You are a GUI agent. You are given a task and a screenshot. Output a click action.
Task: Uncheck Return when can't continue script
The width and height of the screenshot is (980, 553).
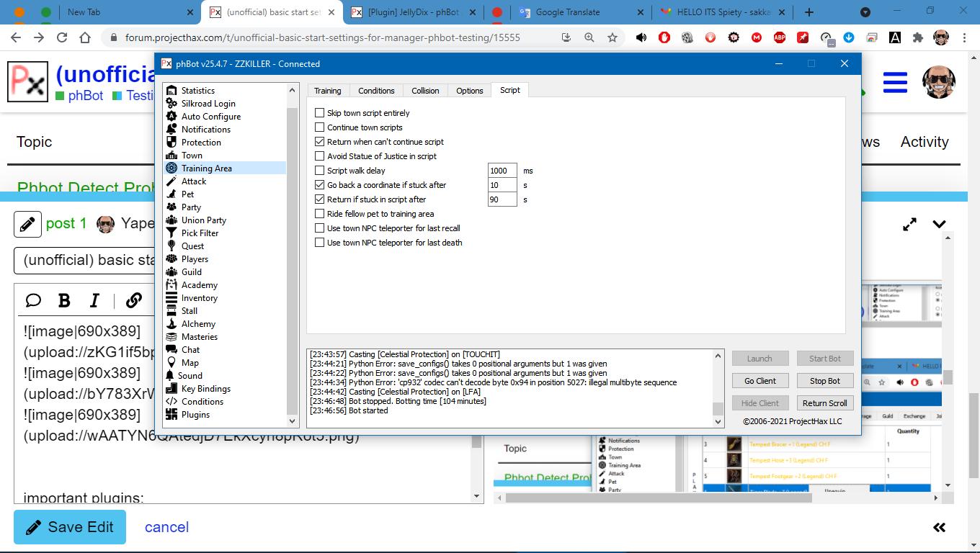point(320,142)
